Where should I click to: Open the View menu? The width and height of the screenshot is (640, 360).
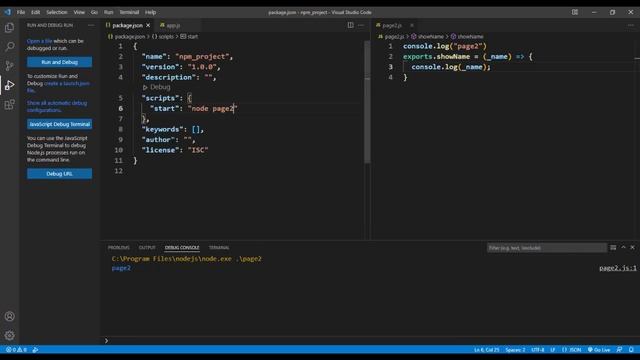[x=79, y=12]
